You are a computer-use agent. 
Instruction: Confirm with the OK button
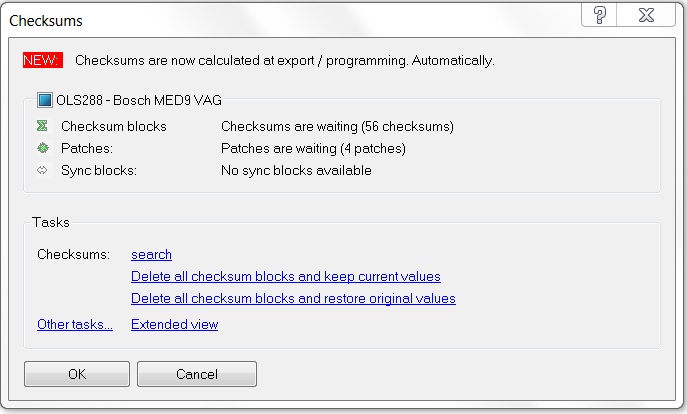pyautogui.click(x=77, y=374)
